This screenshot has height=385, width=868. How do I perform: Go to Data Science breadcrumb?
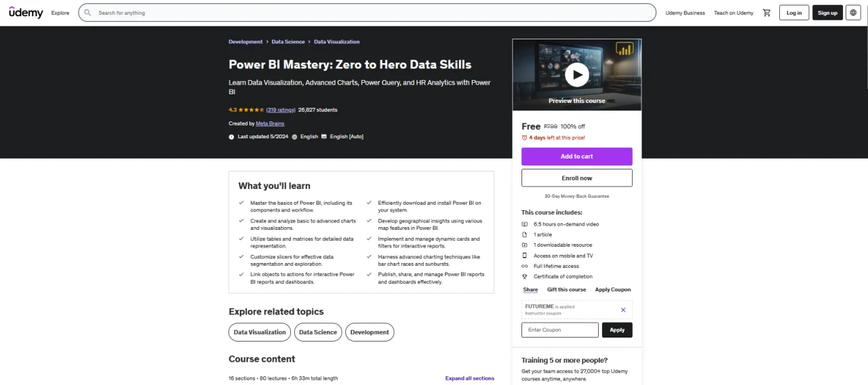(288, 42)
